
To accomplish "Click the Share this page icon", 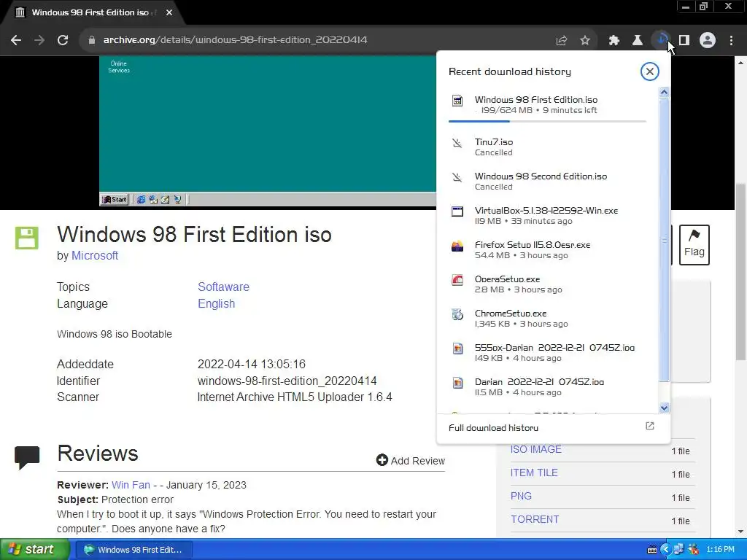I will [x=562, y=41].
